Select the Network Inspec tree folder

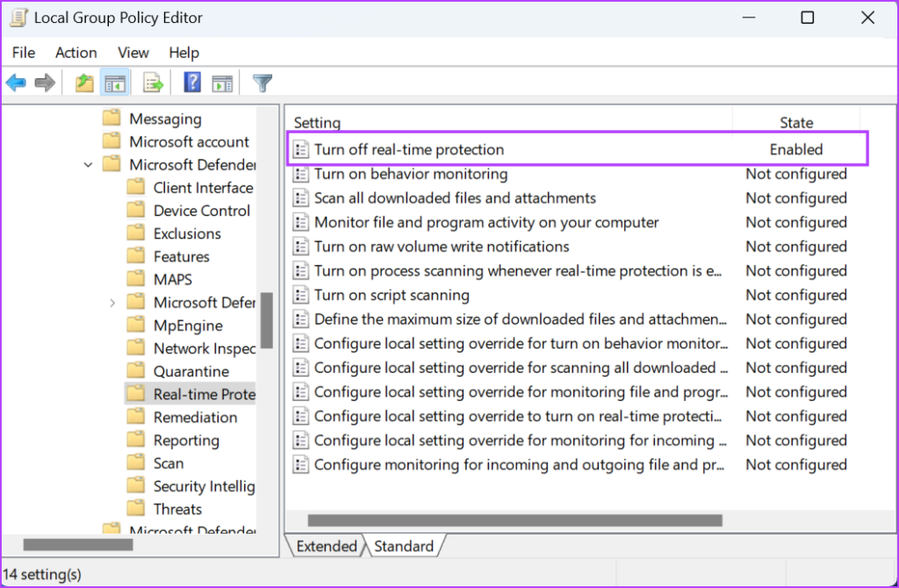coord(204,348)
